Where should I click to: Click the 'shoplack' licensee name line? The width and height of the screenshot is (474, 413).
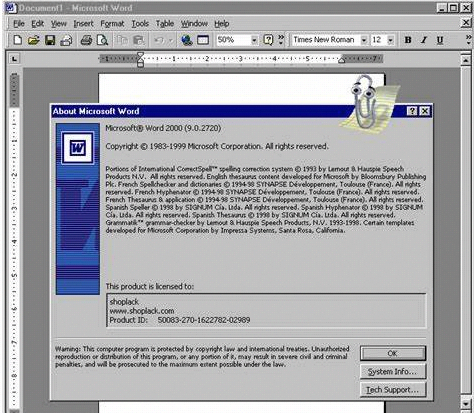point(124,302)
